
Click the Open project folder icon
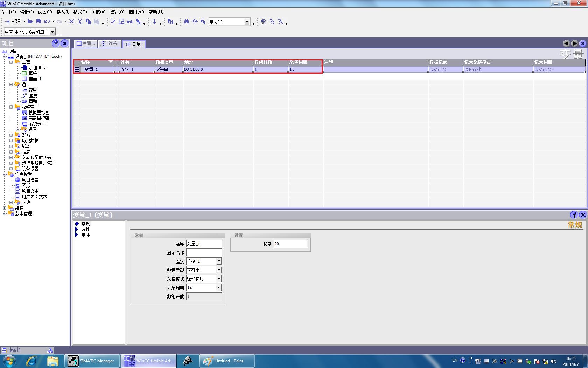30,21
